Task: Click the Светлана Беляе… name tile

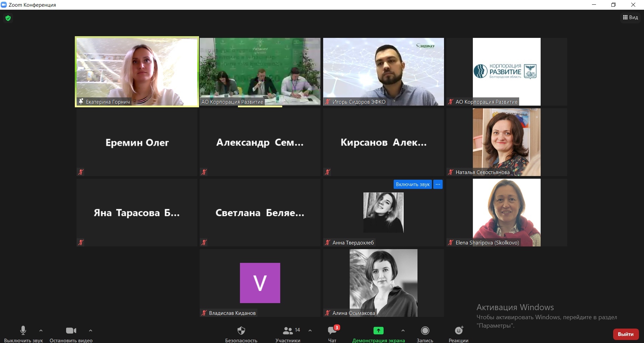Action: coord(260,213)
